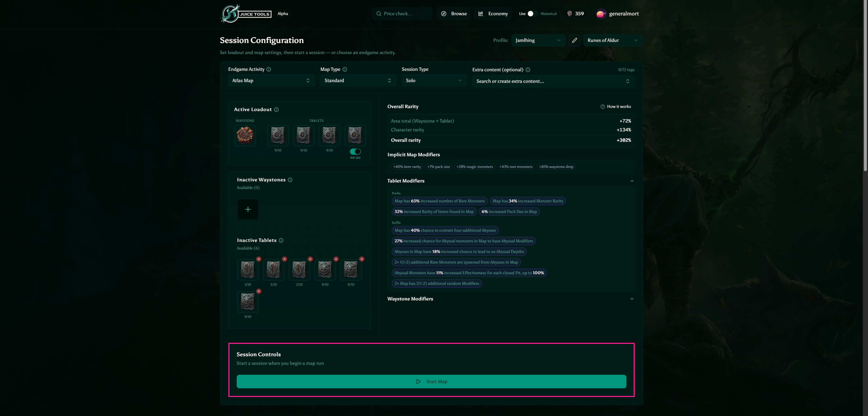Remove the fourth inactive tablet
Image resolution: width=868 pixels, height=416 pixels.
click(x=336, y=259)
